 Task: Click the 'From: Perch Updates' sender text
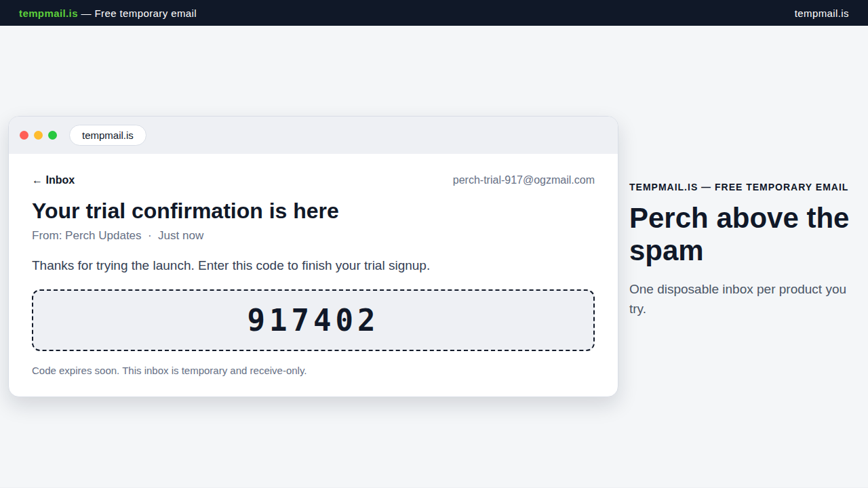87,236
